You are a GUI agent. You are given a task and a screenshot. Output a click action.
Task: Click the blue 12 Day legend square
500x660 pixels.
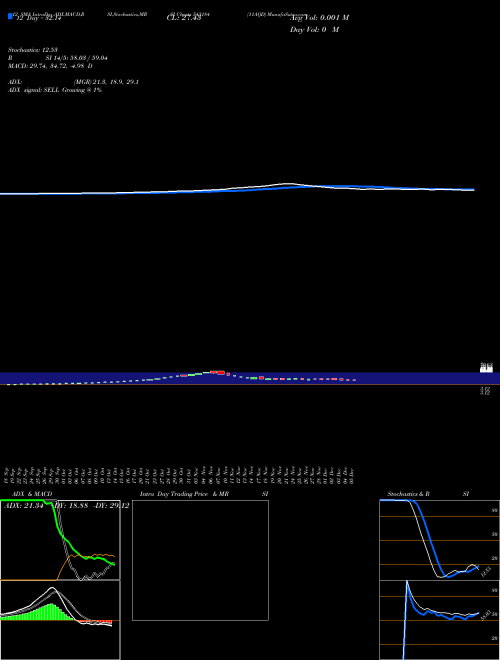coord(11,16)
